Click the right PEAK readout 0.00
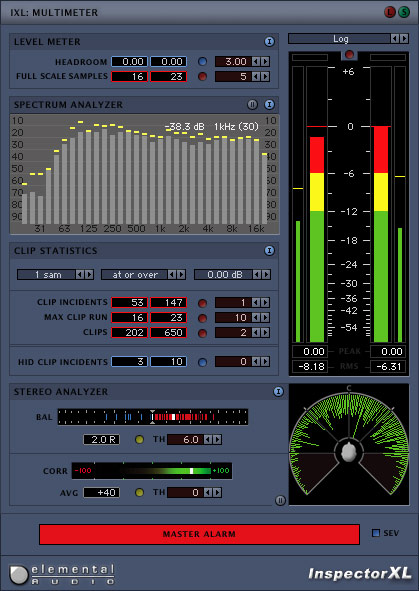 [388, 352]
